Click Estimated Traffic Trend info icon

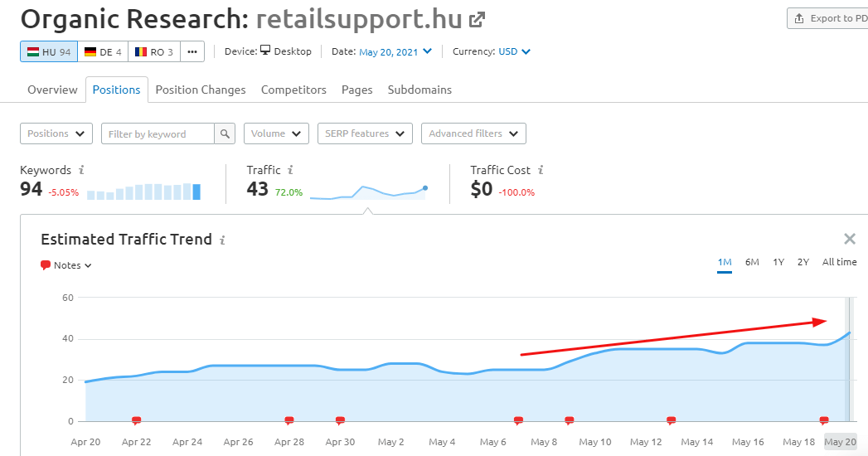pos(222,240)
